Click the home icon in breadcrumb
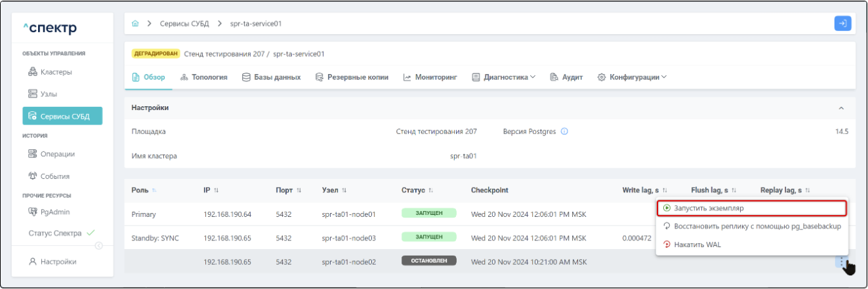868x289 pixels. [x=135, y=24]
